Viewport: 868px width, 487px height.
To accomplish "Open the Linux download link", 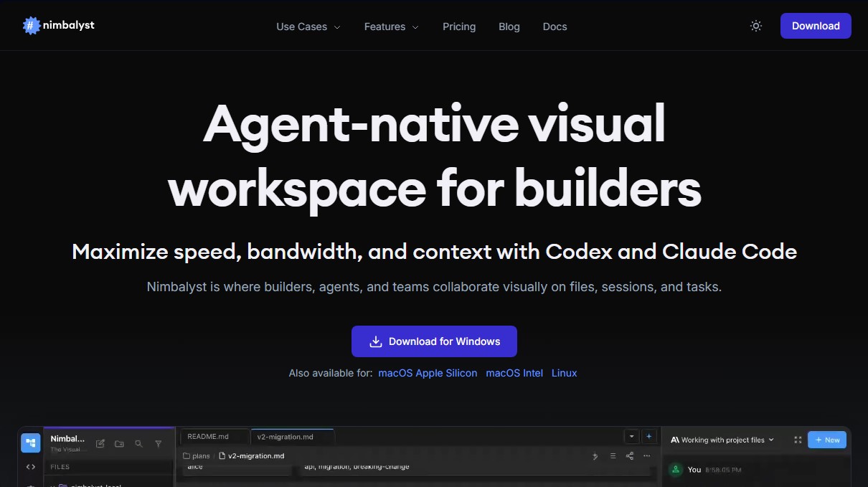I will click(x=564, y=373).
